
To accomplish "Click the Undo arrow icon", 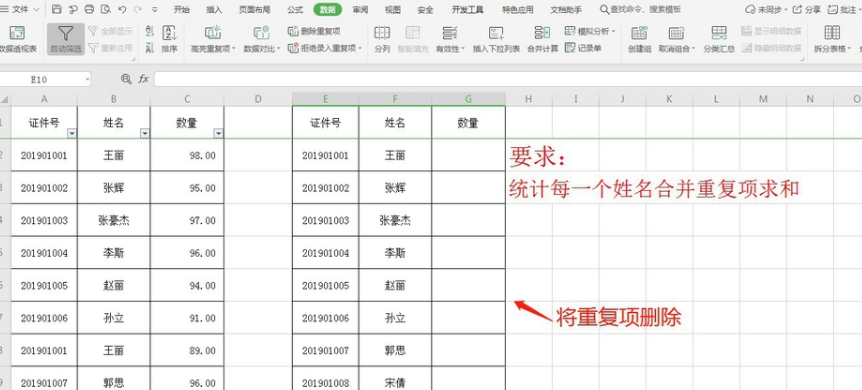I will (x=121, y=9).
